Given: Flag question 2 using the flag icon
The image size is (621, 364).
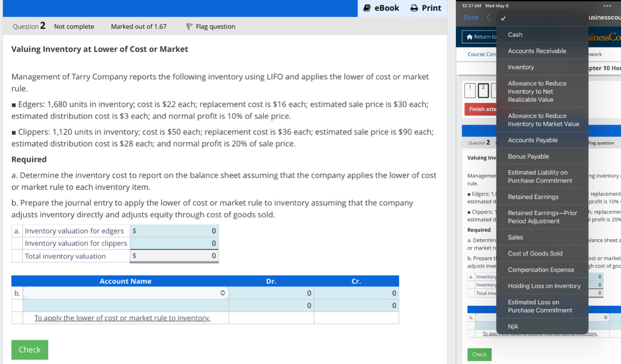Looking at the screenshot, I should click(189, 26).
